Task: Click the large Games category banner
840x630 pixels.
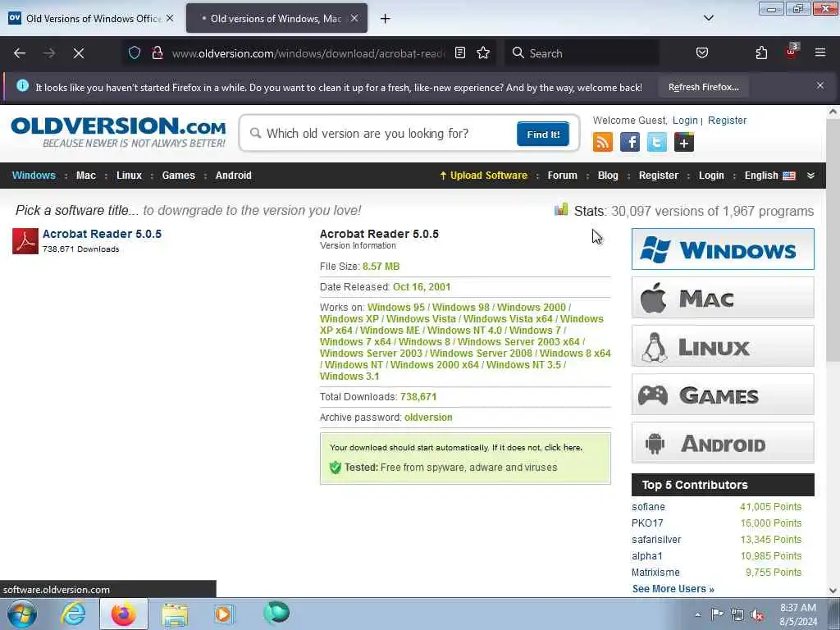Action: coord(723,395)
